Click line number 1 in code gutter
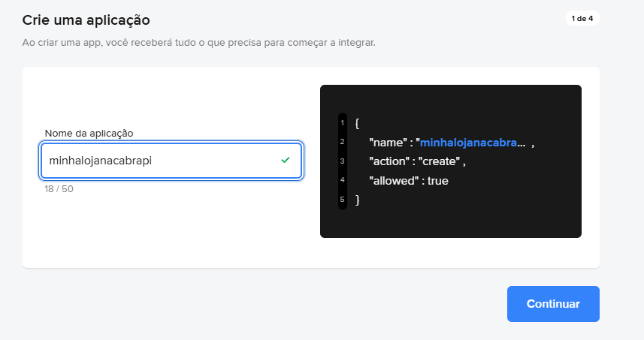This screenshot has height=340, width=644. pos(342,122)
